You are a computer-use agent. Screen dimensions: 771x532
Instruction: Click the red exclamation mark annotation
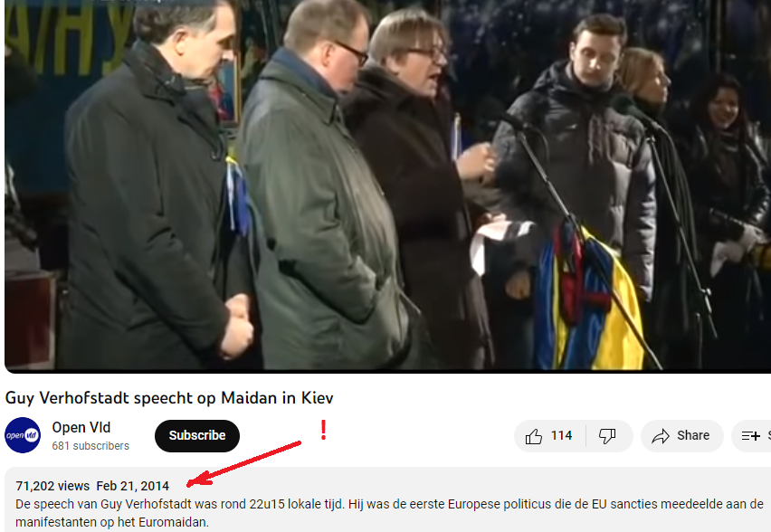pyautogui.click(x=323, y=430)
